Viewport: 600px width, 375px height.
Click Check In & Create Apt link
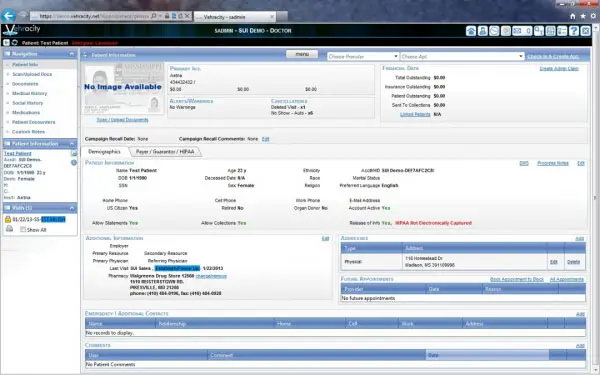point(553,56)
